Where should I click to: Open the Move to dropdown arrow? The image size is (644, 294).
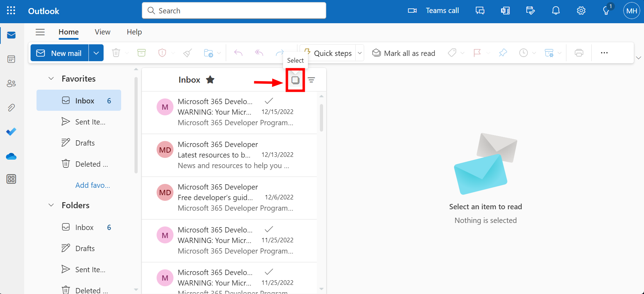pyautogui.click(x=219, y=53)
